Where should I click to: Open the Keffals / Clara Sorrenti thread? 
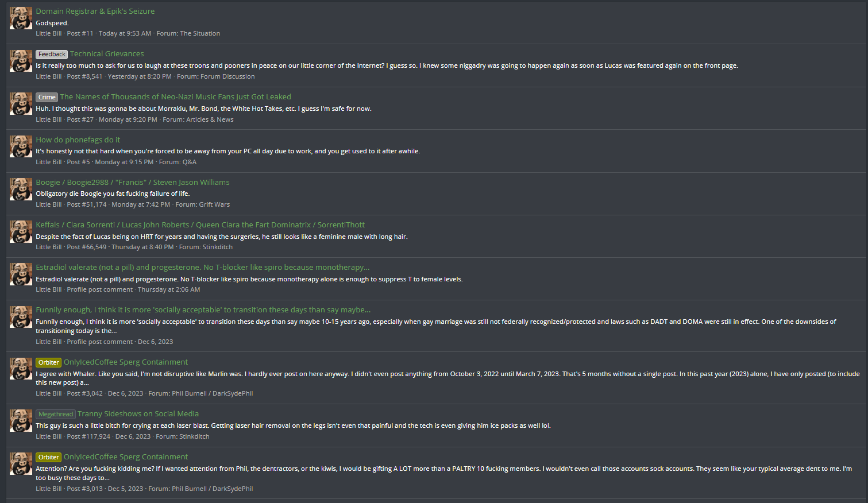point(200,225)
